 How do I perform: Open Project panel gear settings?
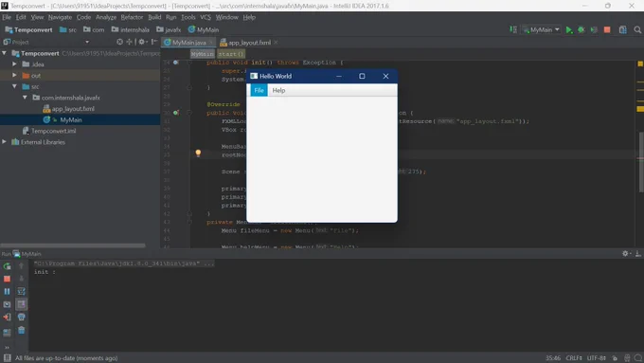tap(142, 42)
